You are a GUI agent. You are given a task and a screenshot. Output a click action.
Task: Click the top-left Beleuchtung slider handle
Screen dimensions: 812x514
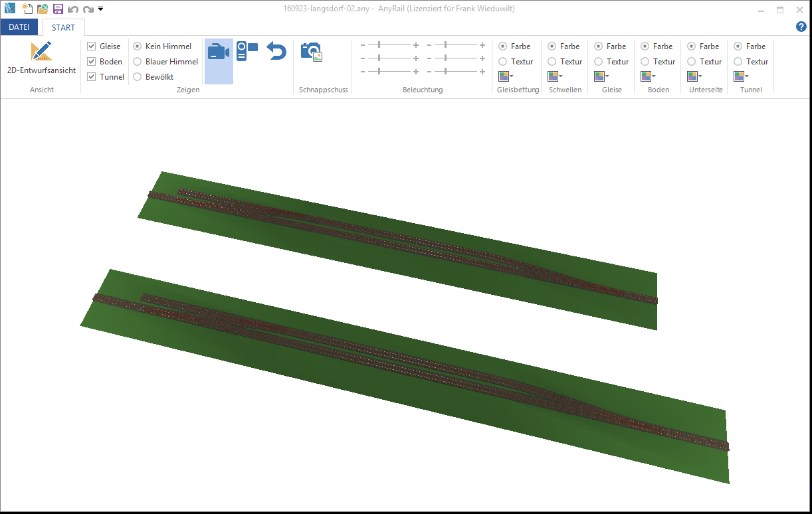pyautogui.click(x=379, y=45)
